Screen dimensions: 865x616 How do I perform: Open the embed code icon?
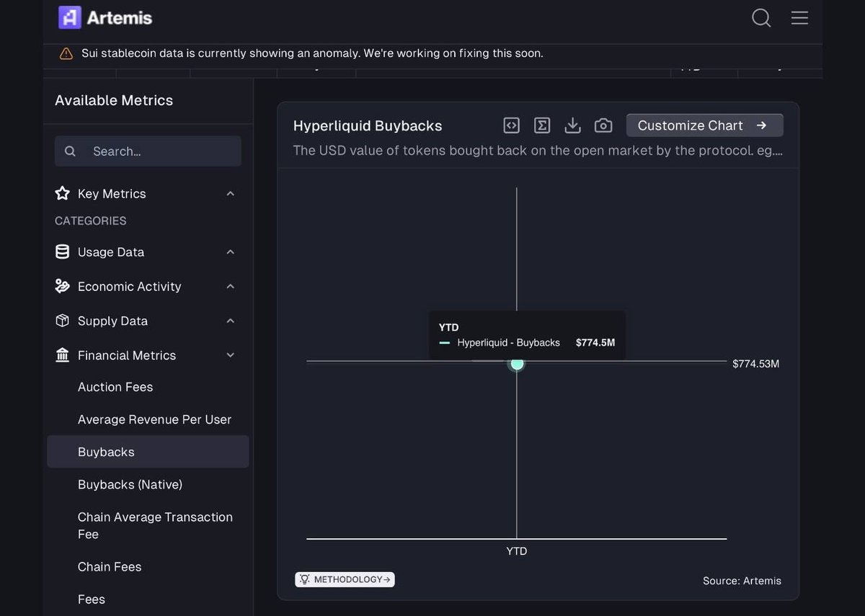coord(511,125)
